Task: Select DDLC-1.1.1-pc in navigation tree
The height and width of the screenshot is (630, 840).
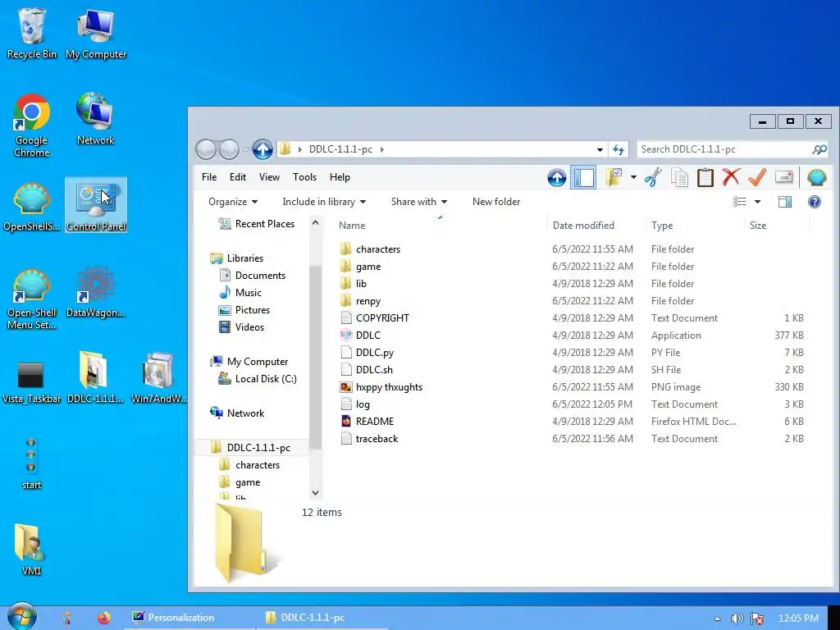Action: [x=258, y=447]
